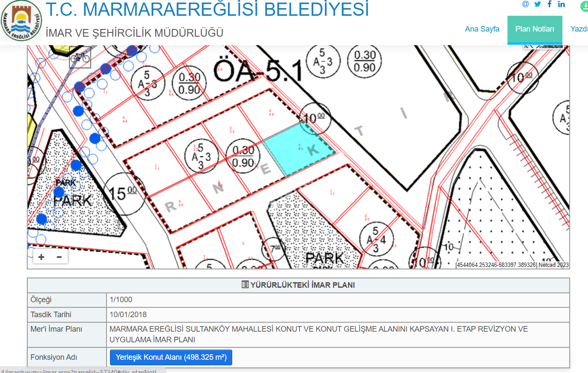Image resolution: width=588 pixels, height=373 pixels.
Task: Click the overview minimap thumbnail below Plan Notları
Action: click(542, 46)
